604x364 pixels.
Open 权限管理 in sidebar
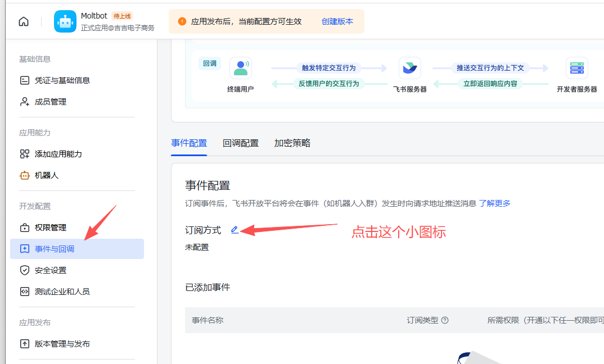[x=51, y=228]
